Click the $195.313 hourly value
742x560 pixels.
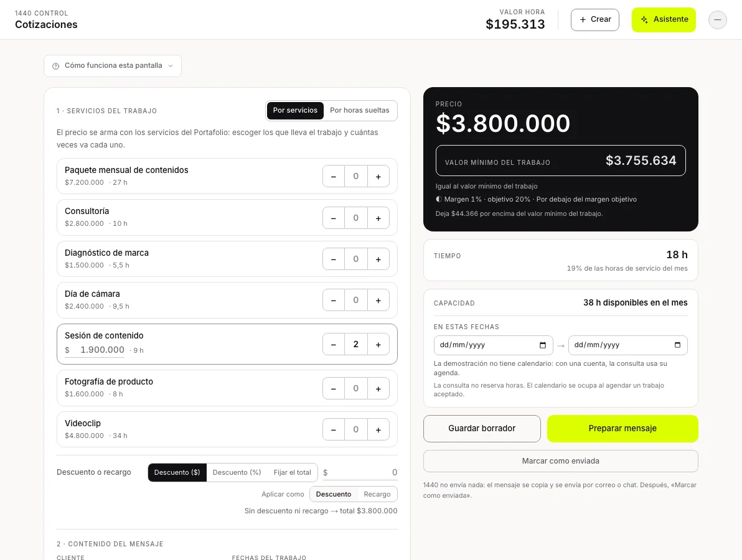(x=515, y=24)
